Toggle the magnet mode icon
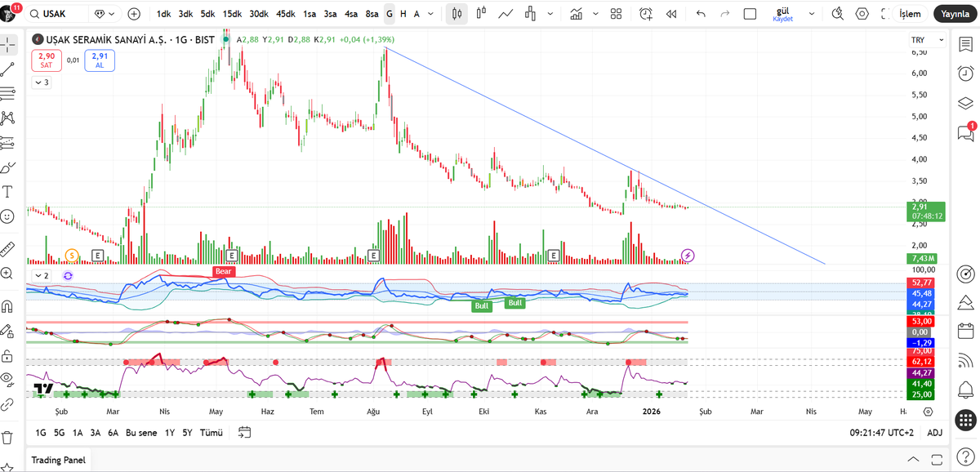 point(8,306)
